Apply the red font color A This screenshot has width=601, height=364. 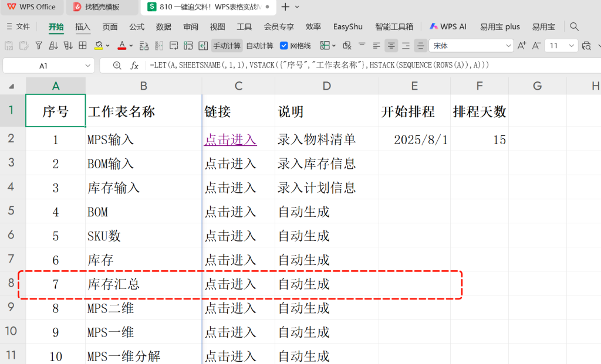click(122, 46)
